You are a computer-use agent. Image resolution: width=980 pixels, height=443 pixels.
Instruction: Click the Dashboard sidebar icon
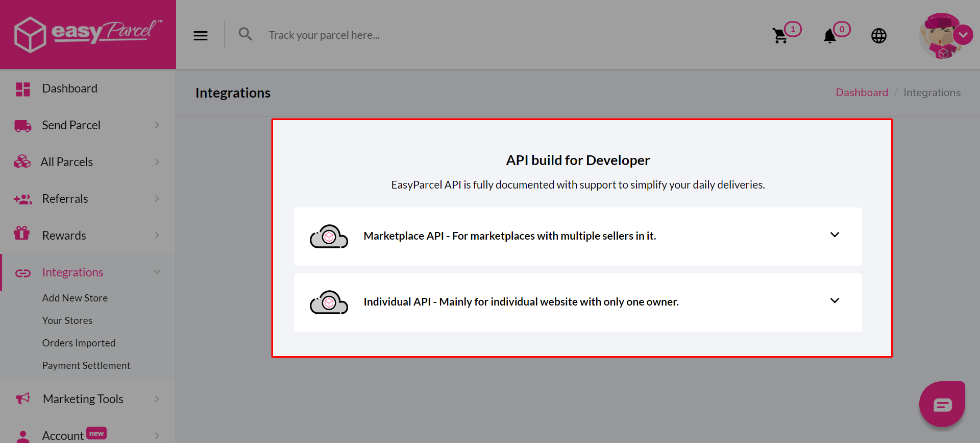coord(23,89)
